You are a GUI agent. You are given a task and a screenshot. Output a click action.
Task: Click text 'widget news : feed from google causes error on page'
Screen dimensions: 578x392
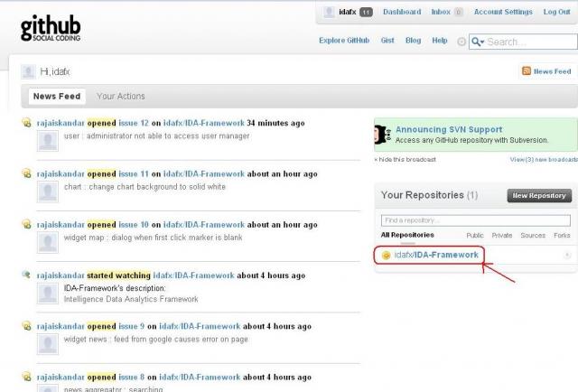click(156, 340)
